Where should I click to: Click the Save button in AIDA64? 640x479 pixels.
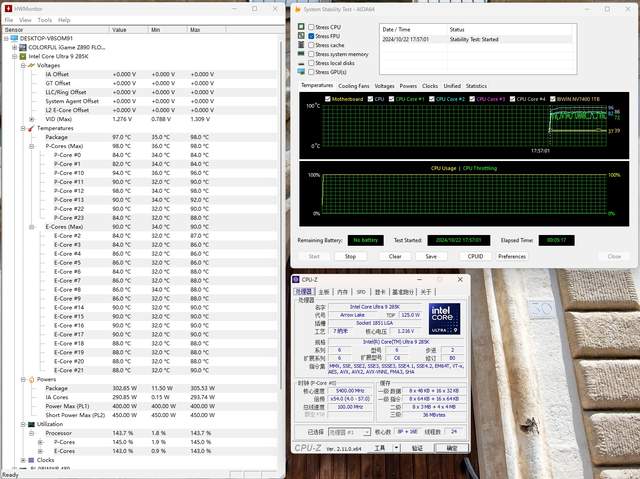pos(431,256)
